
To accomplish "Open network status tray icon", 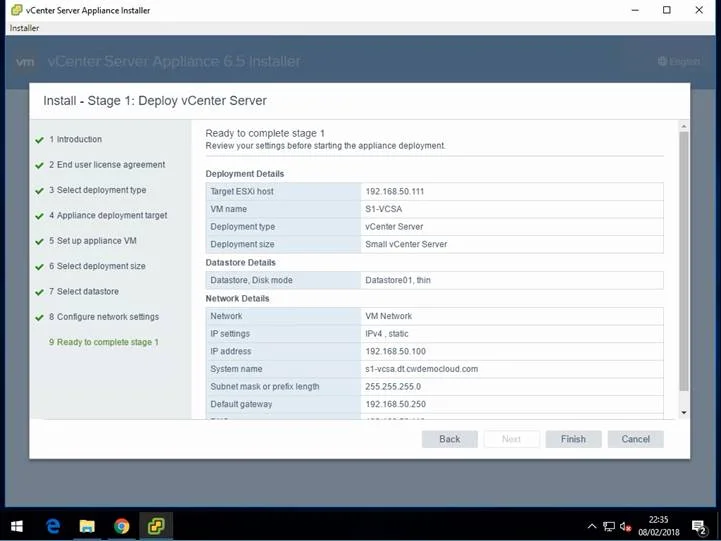I will [x=609, y=527].
